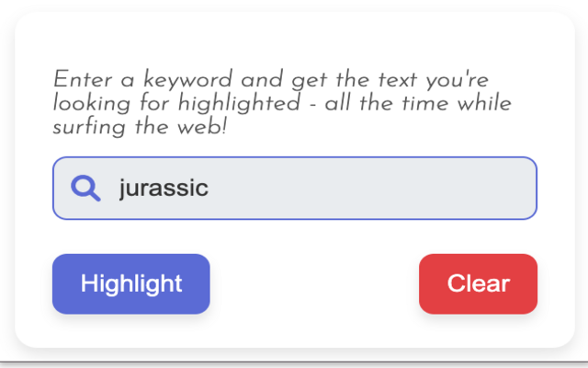The image size is (588, 368).
Task: Click the blank area above the description text
Action: (x=294, y=41)
